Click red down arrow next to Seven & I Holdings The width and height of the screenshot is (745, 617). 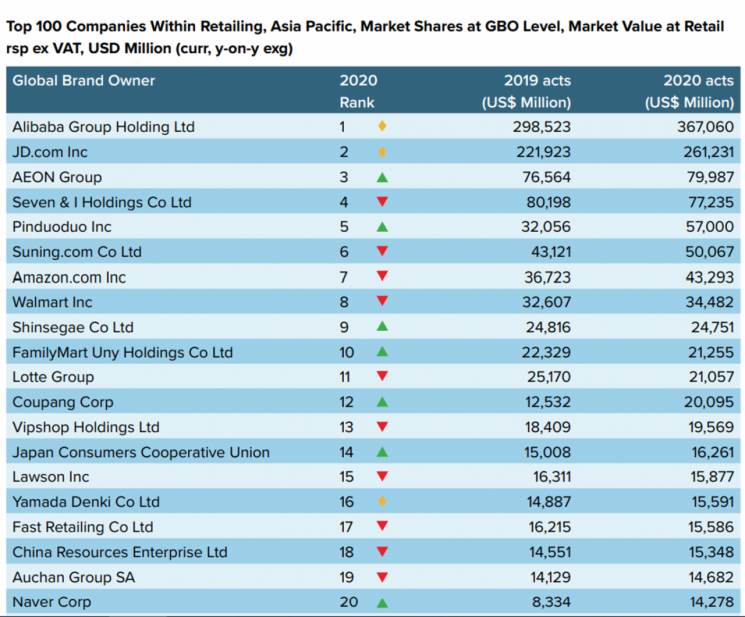[x=381, y=202]
